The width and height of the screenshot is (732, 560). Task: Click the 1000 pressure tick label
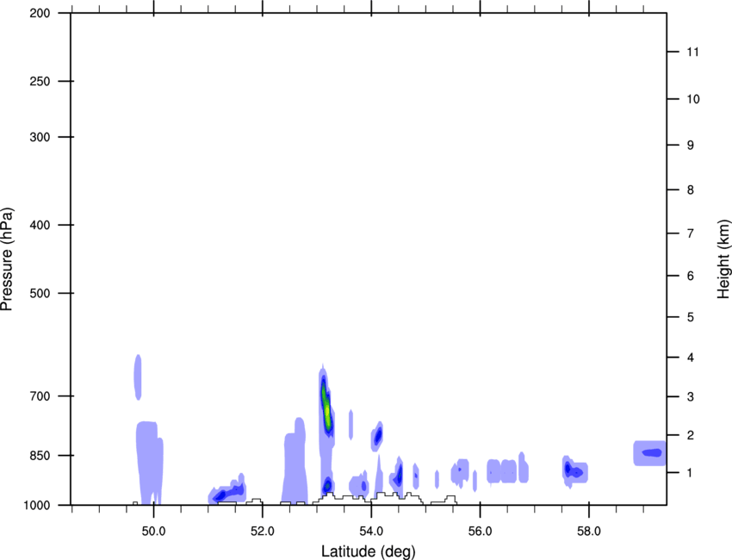(x=36, y=506)
